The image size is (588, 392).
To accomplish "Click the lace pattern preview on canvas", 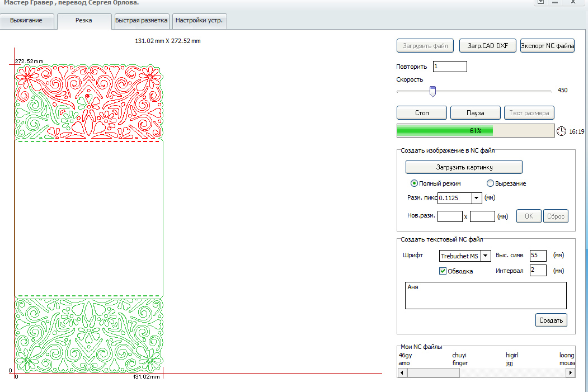I will [89, 218].
